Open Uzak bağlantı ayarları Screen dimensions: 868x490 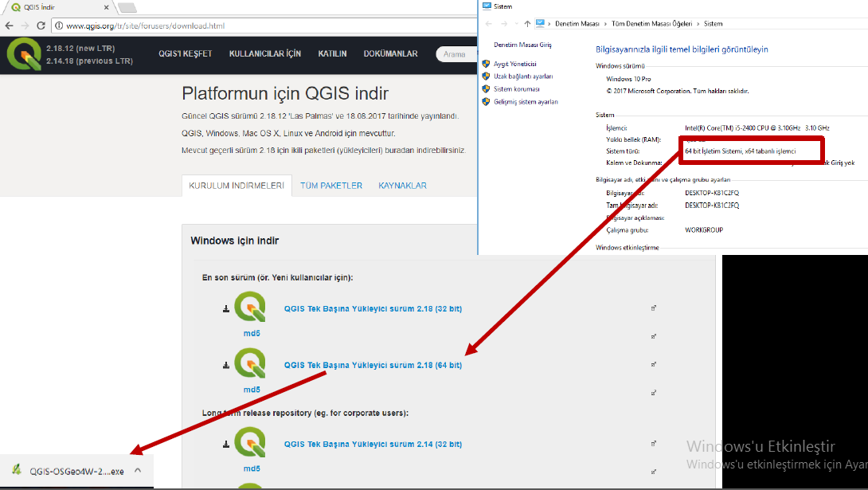(523, 76)
